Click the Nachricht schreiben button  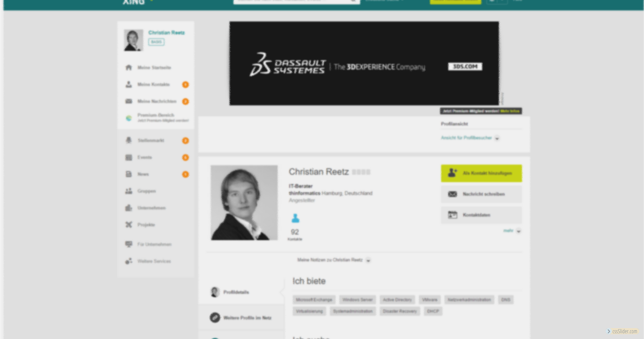coord(481,194)
